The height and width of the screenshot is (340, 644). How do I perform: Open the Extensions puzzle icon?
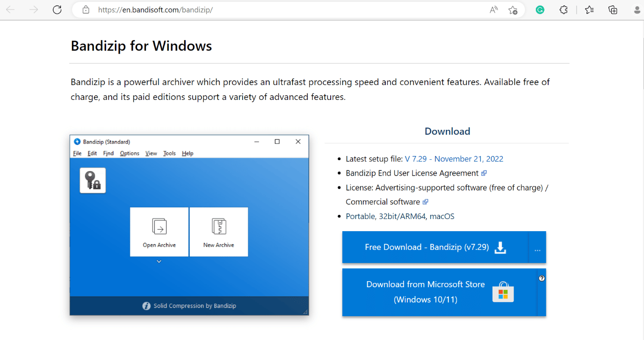pos(564,10)
